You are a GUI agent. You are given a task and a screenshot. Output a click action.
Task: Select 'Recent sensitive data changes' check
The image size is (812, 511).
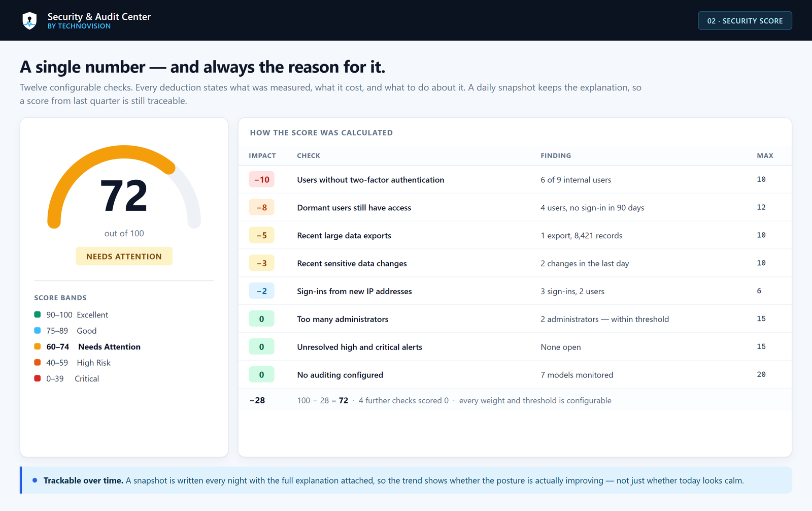tap(352, 264)
